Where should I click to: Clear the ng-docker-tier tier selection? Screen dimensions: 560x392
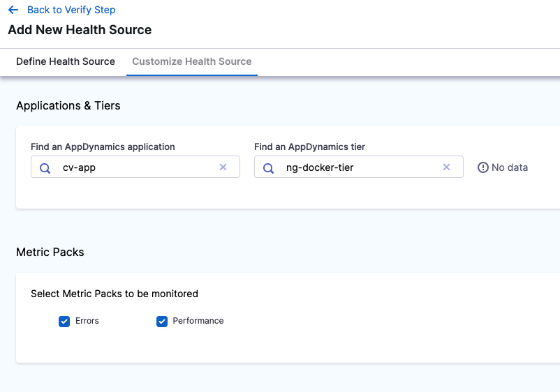(x=446, y=167)
